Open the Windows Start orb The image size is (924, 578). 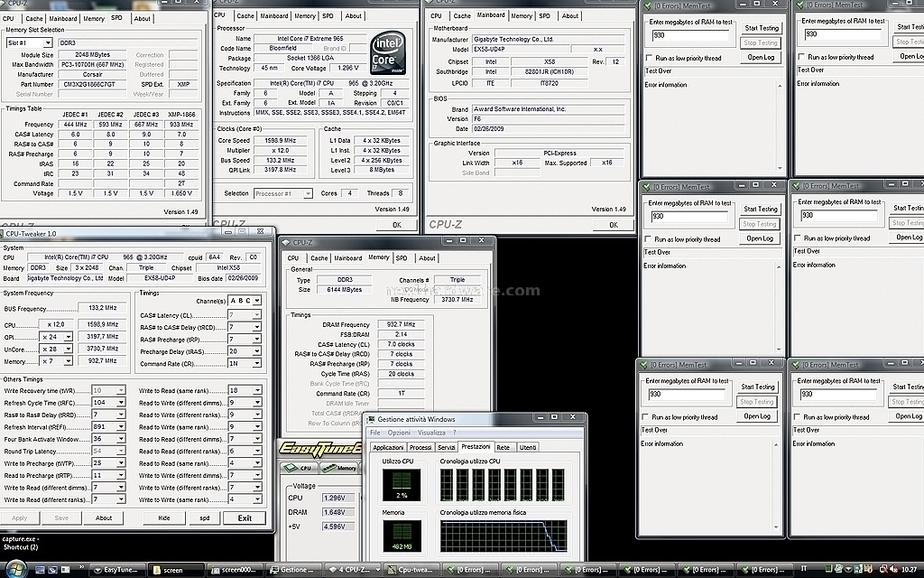click(x=16, y=569)
